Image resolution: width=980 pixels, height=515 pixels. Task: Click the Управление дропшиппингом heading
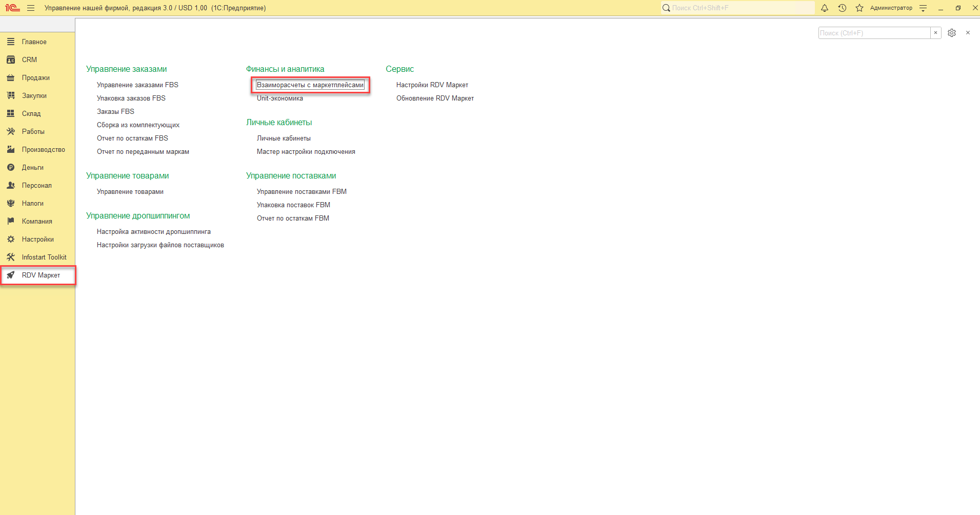click(x=138, y=215)
